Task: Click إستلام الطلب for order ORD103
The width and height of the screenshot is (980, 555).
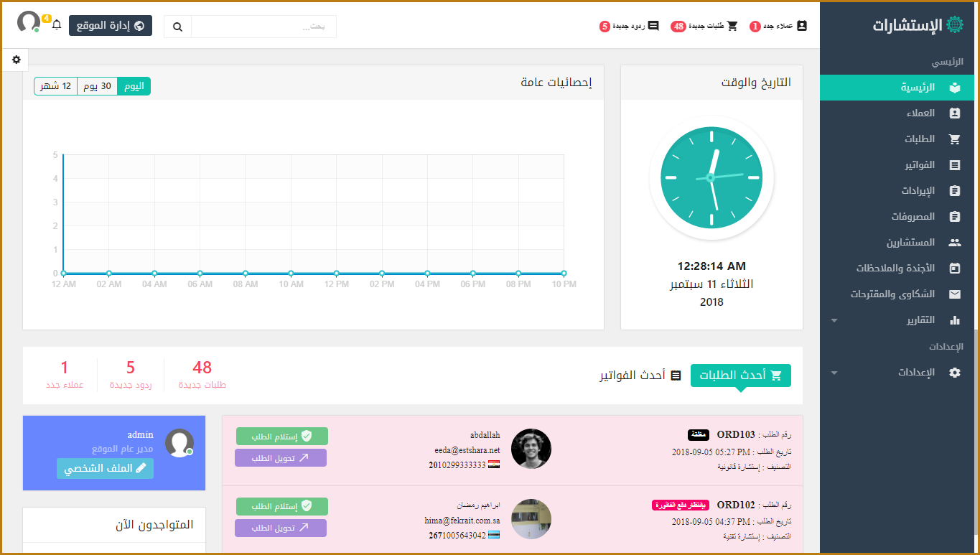Action: coord(281,436)
